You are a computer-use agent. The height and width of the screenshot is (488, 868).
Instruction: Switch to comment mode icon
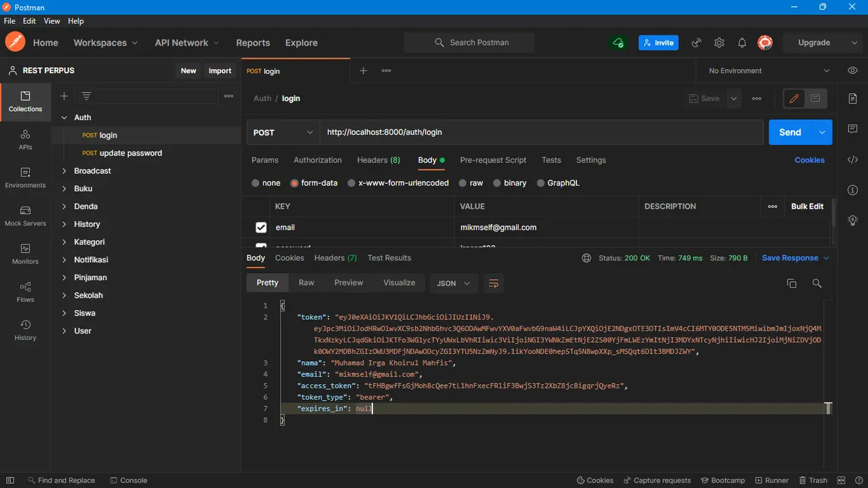815,98
